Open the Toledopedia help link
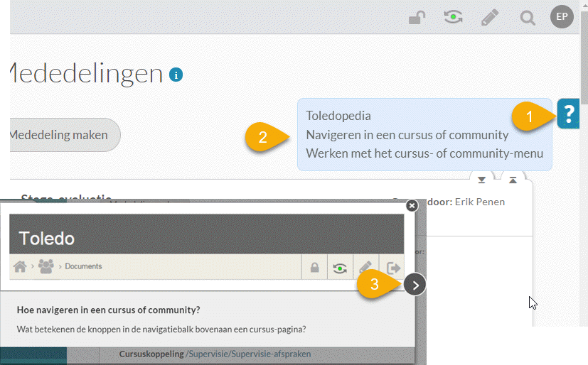This screenshot has width=588, height=365. tap(338, 116)
